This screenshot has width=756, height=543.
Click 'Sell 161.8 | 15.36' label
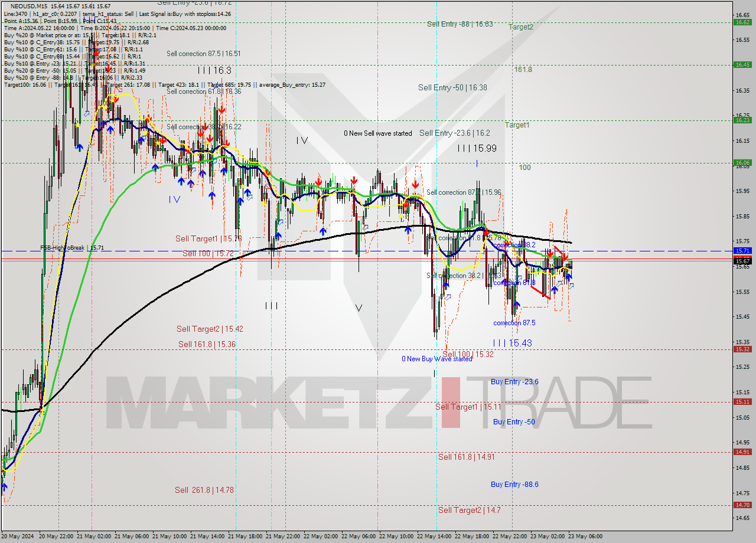(x=207, y=344)
